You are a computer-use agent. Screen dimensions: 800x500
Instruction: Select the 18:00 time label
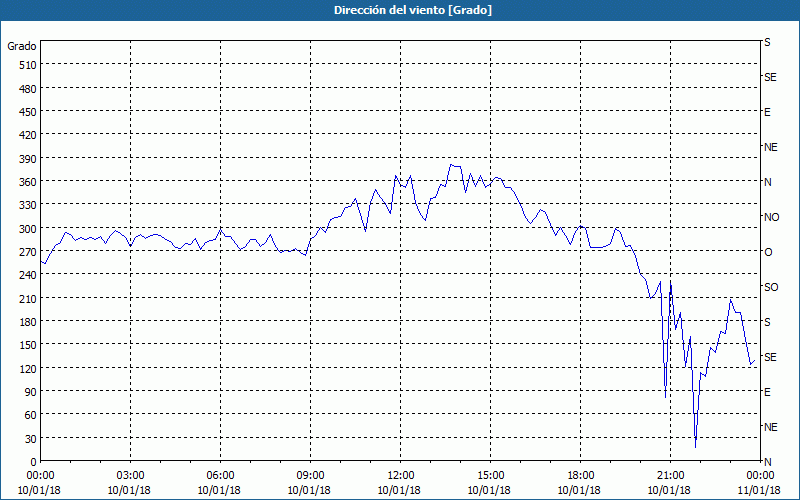pos(580,476)
